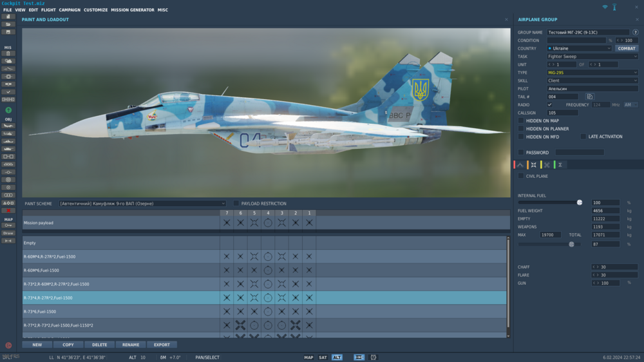Click the distance ruler icon in sidebar
644x362 pixels.
pos(8,241)
